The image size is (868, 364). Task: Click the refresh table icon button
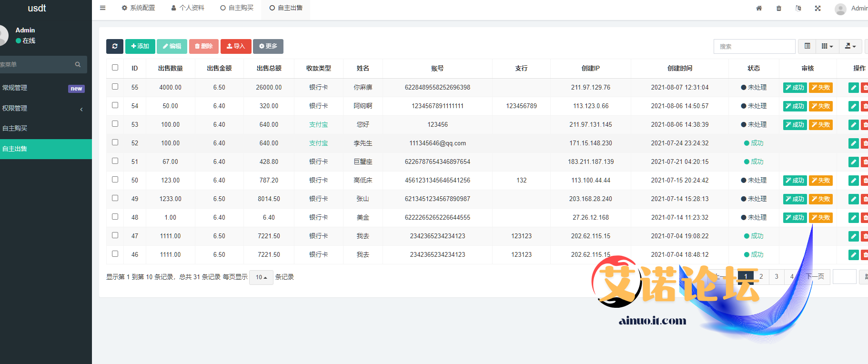[114, 46]
